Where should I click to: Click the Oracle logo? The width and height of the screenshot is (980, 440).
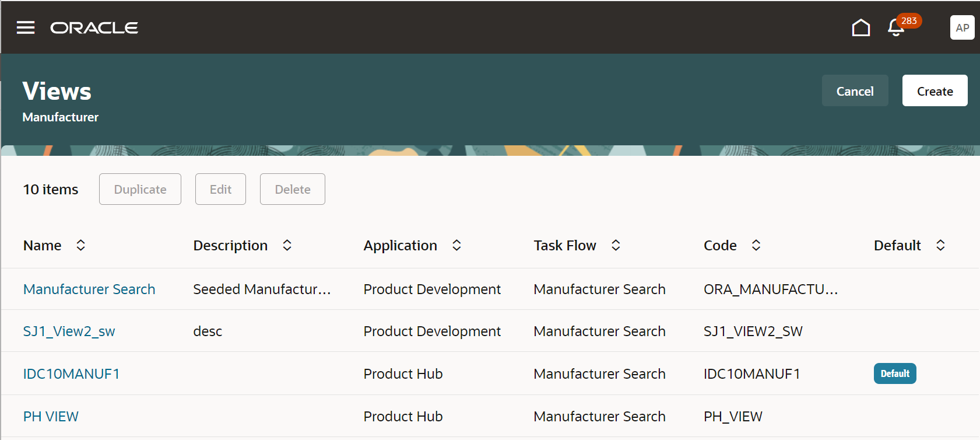[x=94, y=27]
